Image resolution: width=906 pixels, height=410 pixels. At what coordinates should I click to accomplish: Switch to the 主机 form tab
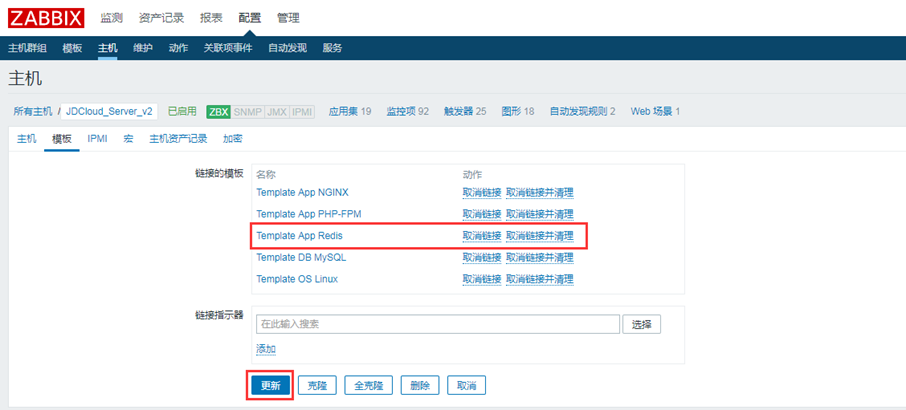[x=27, y=139]
